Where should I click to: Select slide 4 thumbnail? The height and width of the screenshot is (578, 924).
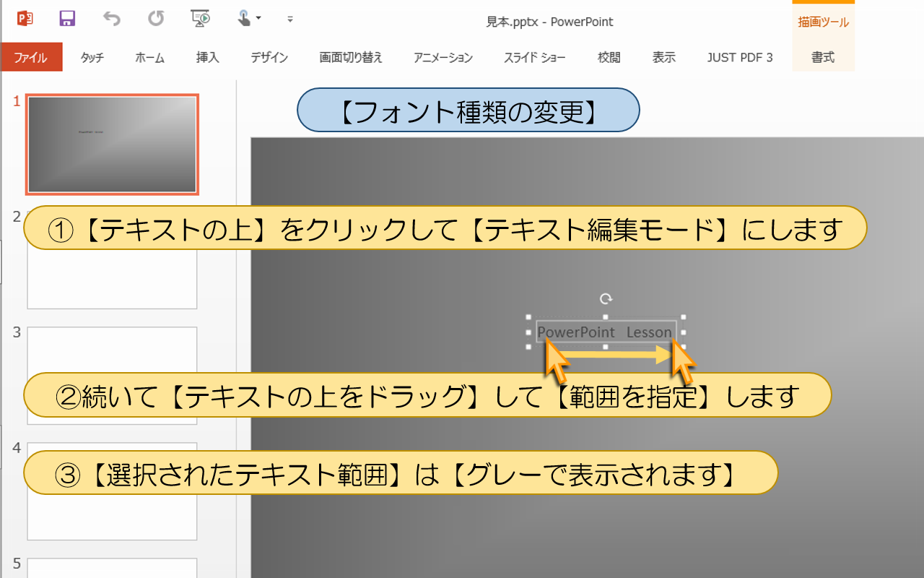(112, 491)
